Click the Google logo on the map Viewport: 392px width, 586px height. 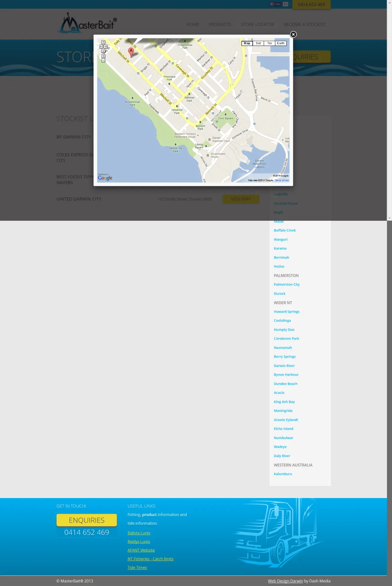pyautogui.click(x=105, y=178)
